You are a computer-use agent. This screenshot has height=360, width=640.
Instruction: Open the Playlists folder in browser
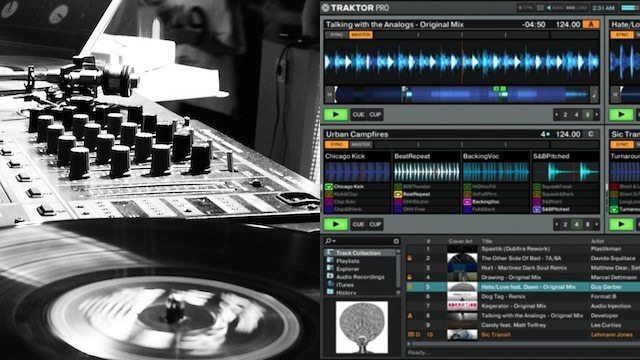pyautogui.click(x=347, y=261)
